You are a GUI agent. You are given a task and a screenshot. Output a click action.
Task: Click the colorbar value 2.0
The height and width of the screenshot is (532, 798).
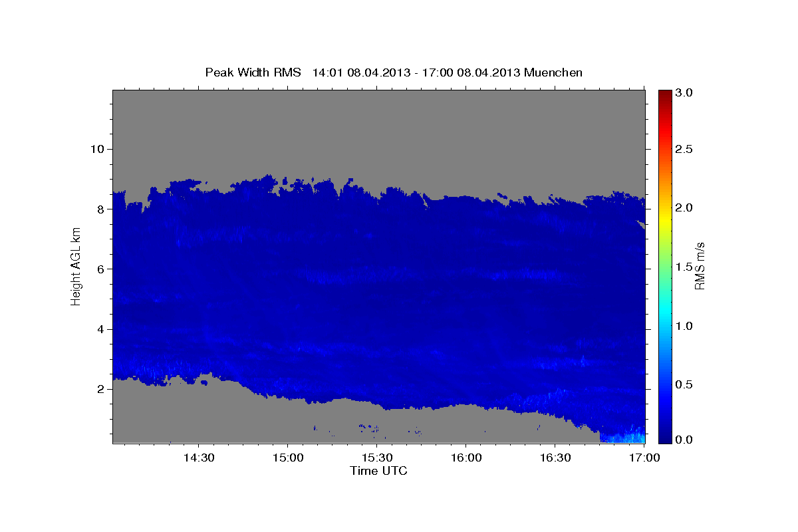tap(685, 208)
